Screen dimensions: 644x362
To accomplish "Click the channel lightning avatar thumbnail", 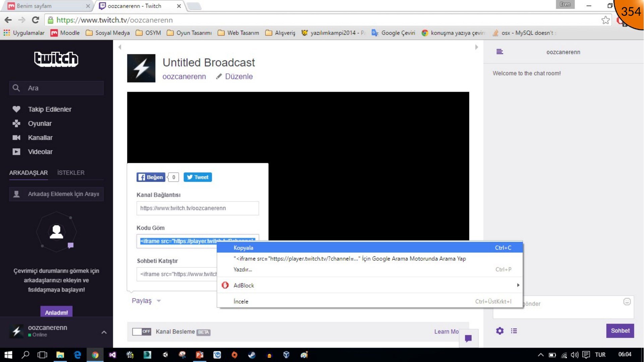I will 141,68.
